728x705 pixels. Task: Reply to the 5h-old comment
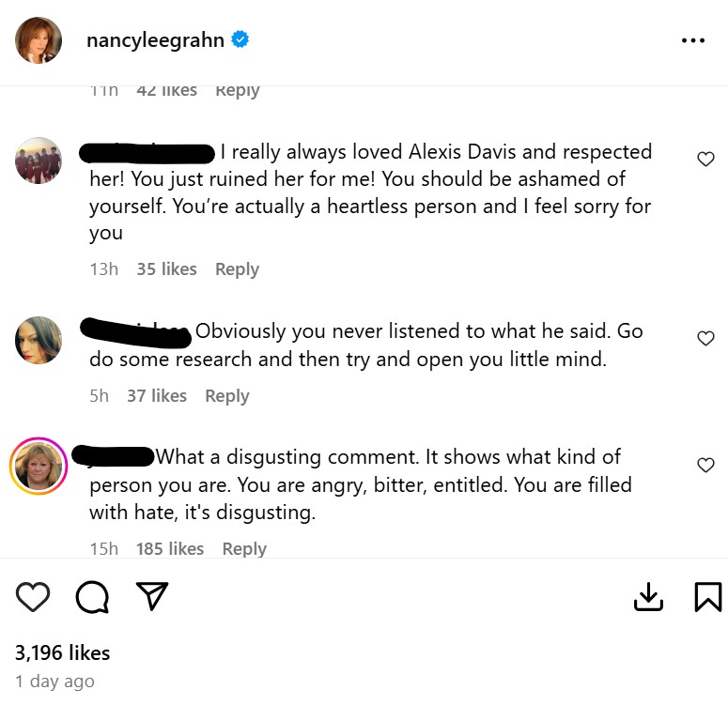[226, 395]
